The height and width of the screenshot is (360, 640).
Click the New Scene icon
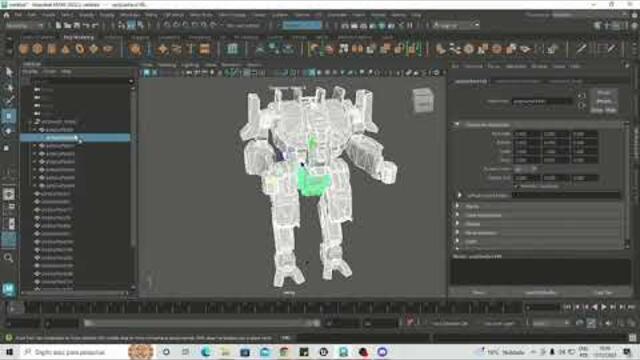tap(58, 25)
